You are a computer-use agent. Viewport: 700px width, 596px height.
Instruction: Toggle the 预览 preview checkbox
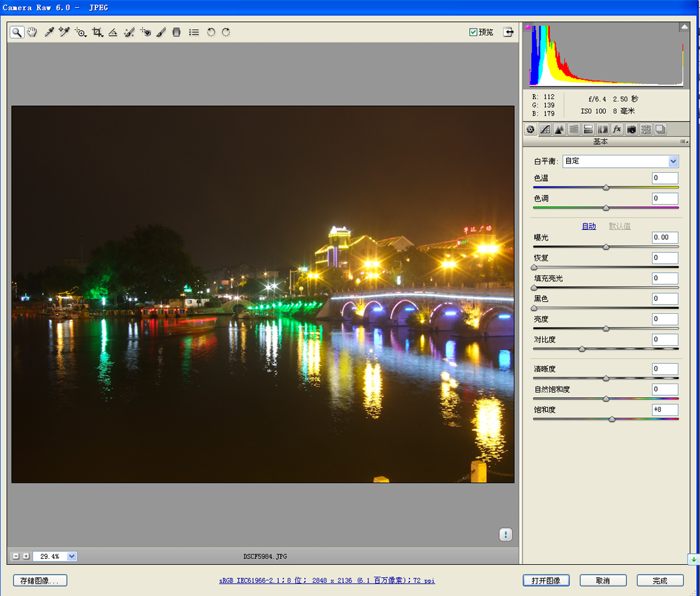pos(473,32)
